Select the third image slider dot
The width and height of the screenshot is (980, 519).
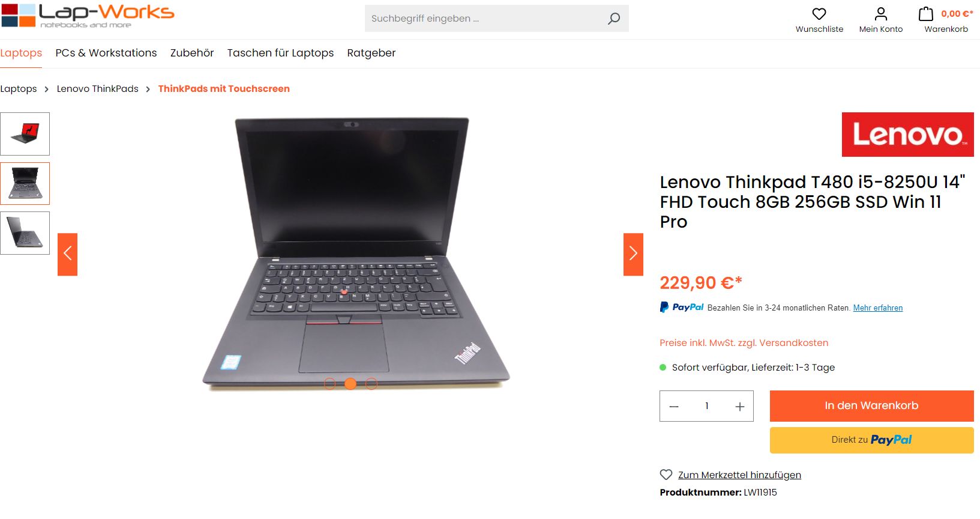click(371, 384)
